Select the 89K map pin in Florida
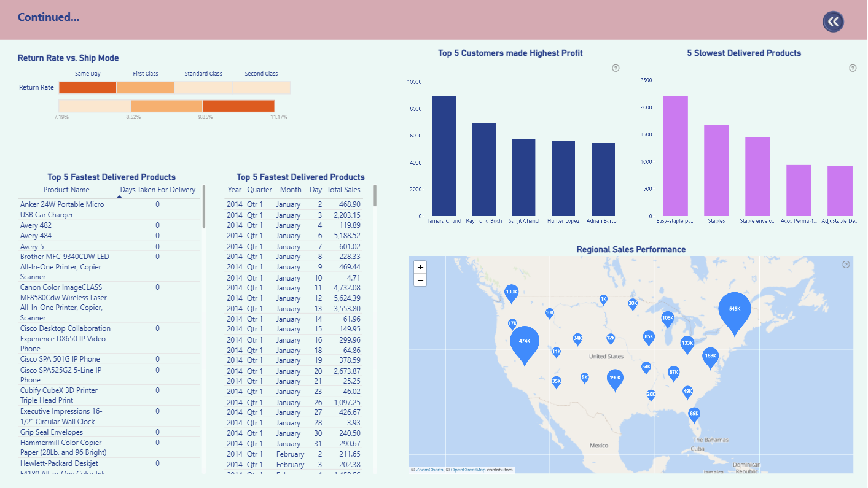This screenshot has height=488, width=868. (694, 415)
